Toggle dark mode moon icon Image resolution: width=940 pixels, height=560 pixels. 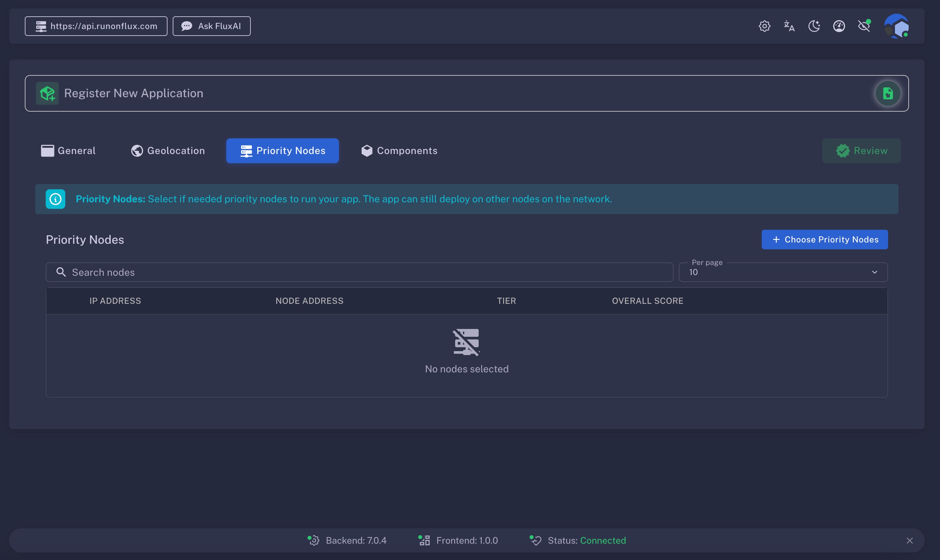814,26
